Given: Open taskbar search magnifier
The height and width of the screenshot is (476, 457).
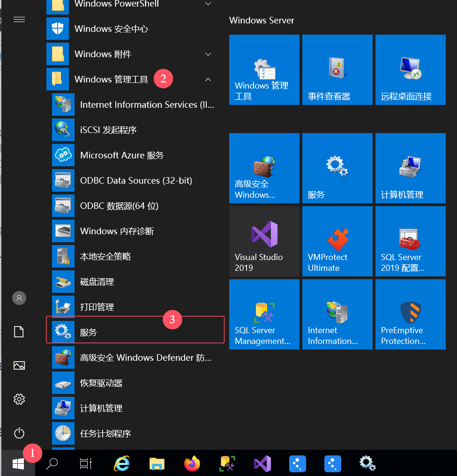Looking at the screenshot, I should click(52, 463).
